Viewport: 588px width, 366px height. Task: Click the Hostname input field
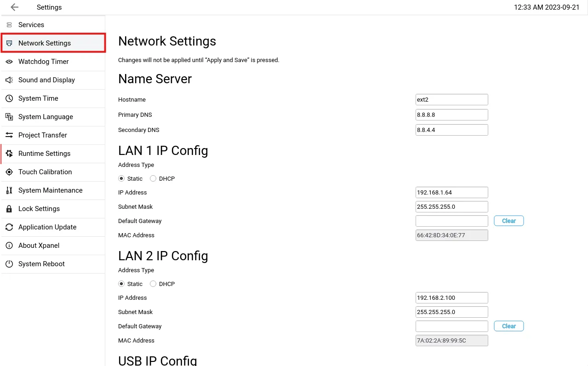451,100
